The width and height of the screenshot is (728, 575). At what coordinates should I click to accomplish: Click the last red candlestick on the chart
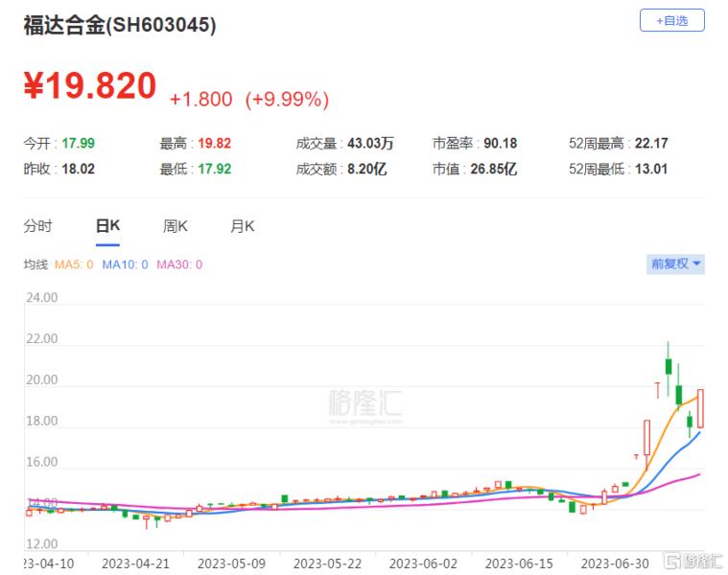(700, 408)
